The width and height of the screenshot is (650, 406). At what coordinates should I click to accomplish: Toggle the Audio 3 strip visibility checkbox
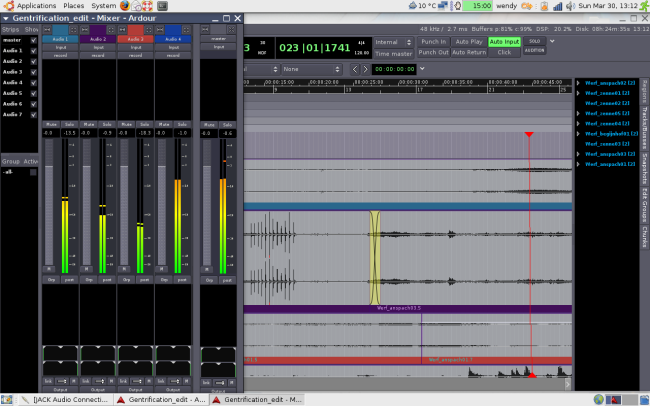33,72
